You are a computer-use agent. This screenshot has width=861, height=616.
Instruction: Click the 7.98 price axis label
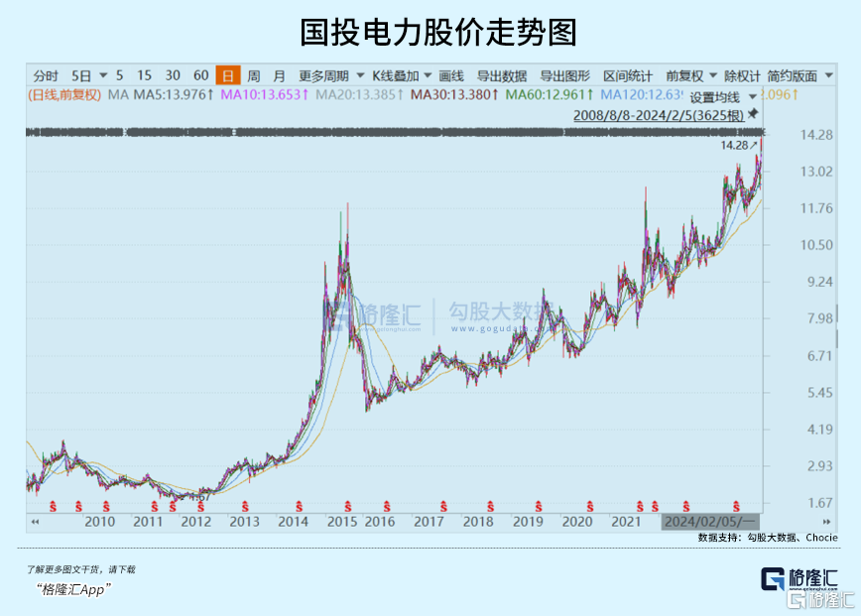point(820,318)
